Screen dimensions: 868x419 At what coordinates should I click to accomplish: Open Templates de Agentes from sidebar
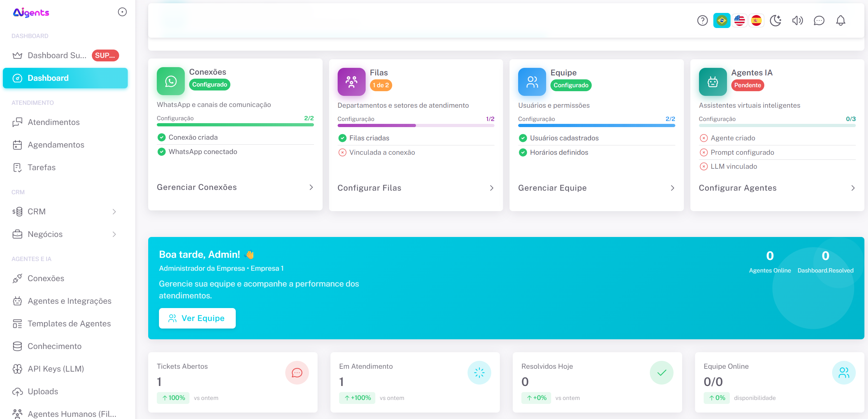point(69,323)
